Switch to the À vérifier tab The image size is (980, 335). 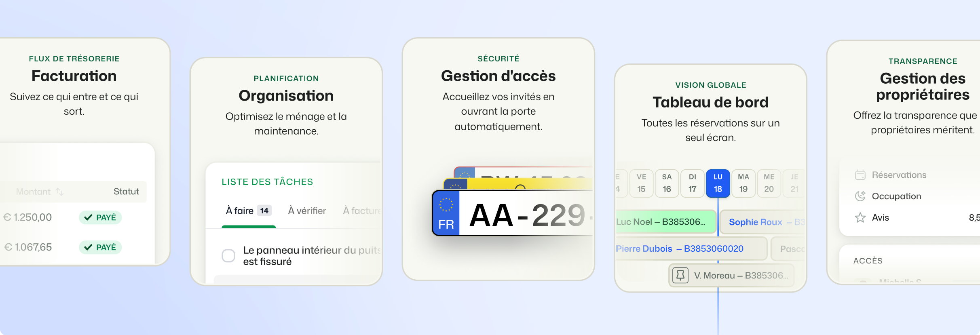pyautogui.click(x=306, y=211)
